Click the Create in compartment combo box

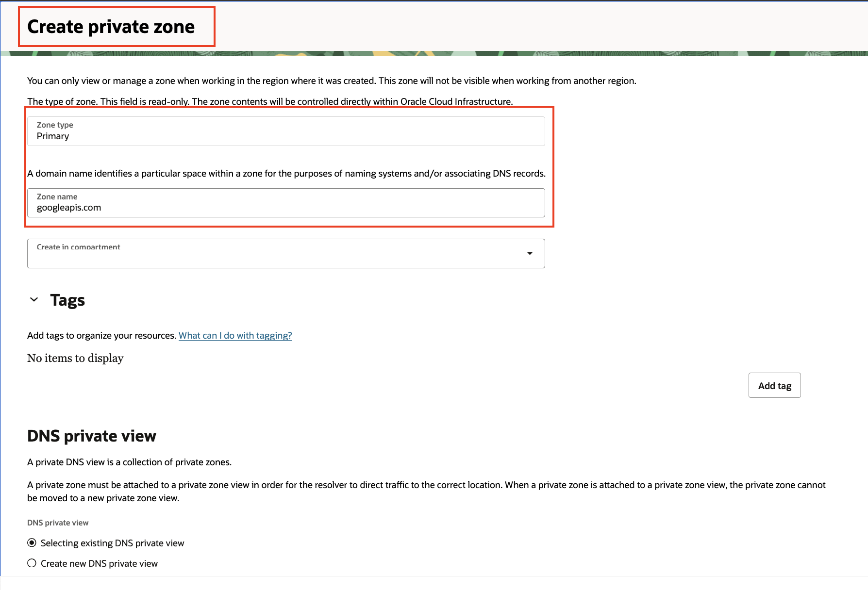pyautogui.click(x=286, y=253)
